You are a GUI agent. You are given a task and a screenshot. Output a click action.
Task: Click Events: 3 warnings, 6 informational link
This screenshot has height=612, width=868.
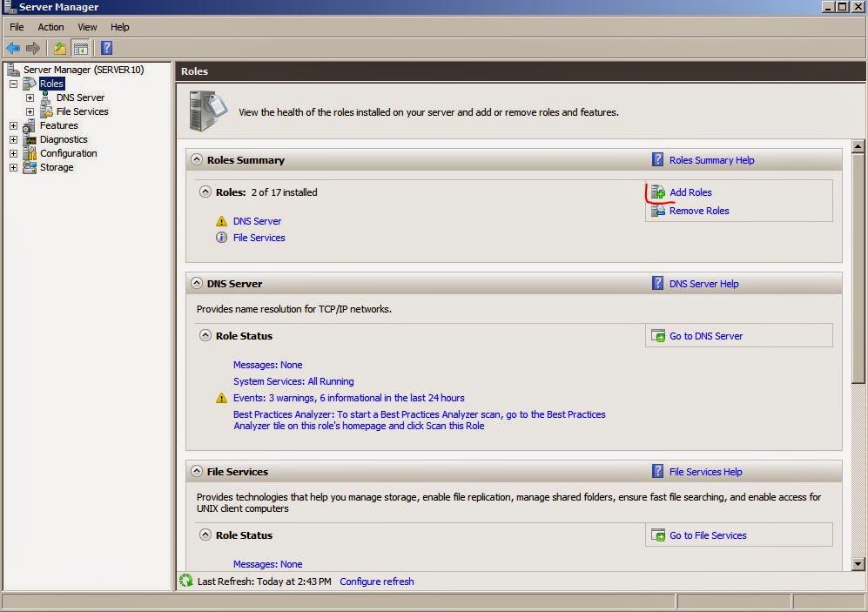click(349, 398)
